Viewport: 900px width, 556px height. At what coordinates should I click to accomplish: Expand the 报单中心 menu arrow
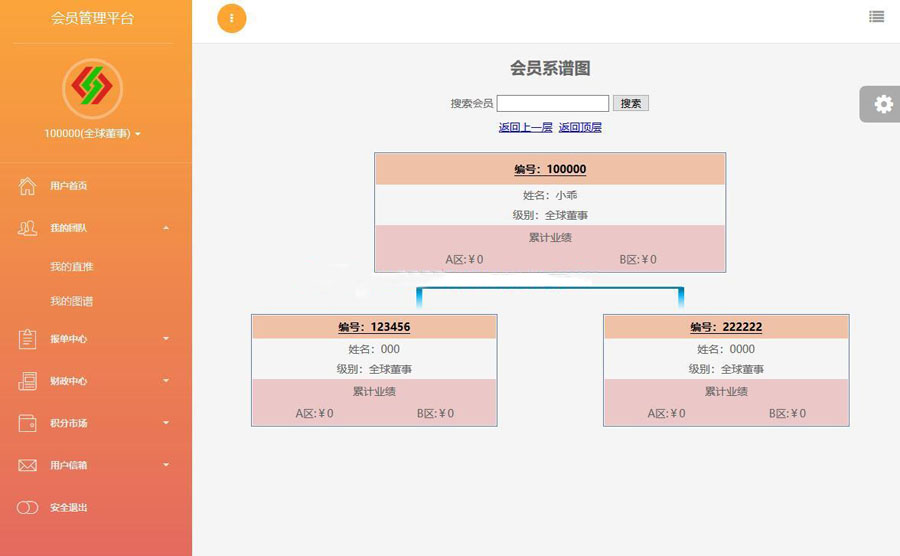point(166,339)
